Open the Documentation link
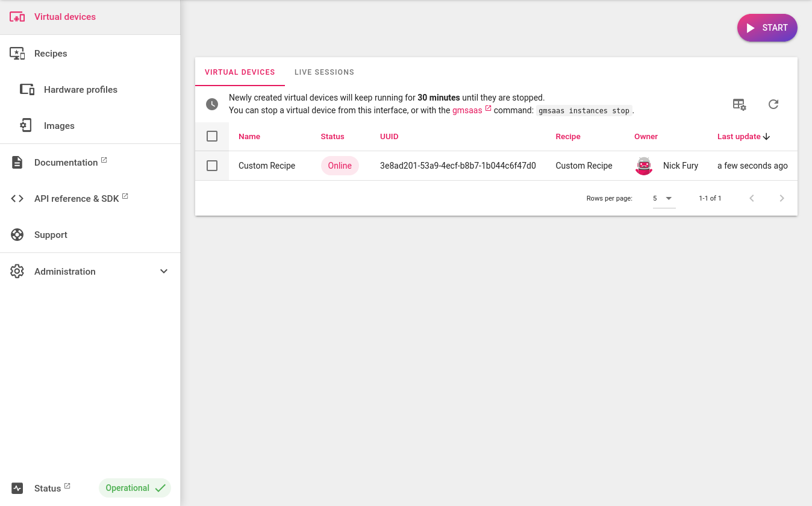This screenshot has height=506, width=812. pos(90,163)
